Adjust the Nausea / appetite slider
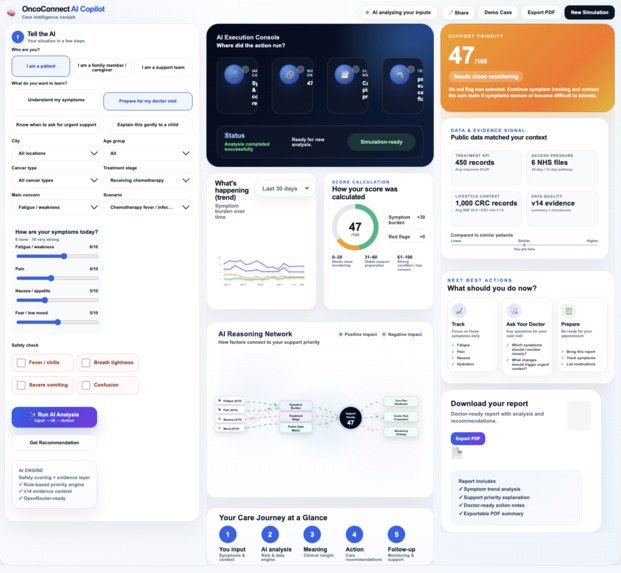 tap(57, 300)
